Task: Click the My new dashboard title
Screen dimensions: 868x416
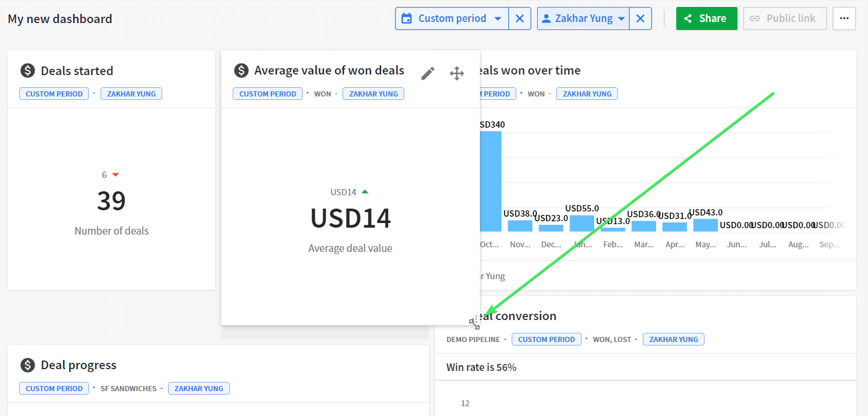Action: click(60, 18)
